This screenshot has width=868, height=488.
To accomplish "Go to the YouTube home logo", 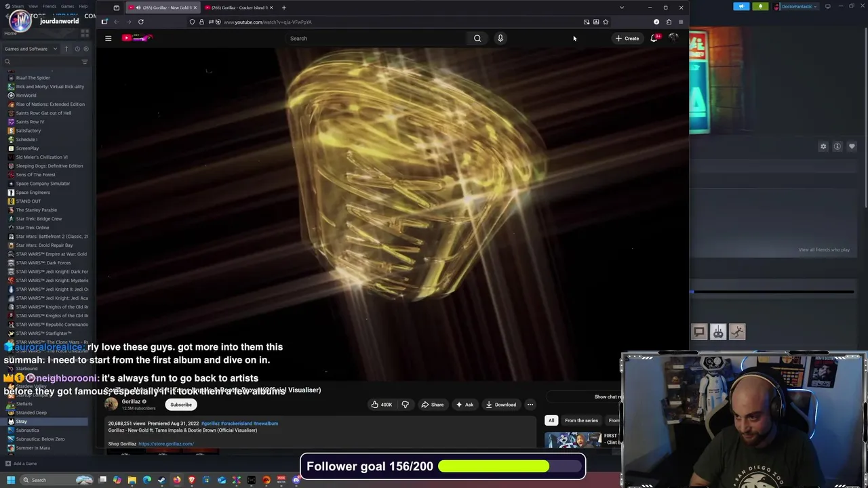I will [137, 38].
